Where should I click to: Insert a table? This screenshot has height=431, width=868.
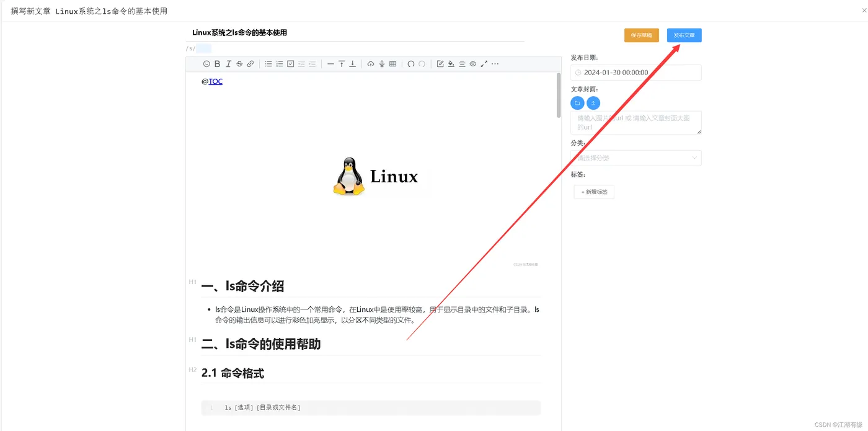(392, 64)
